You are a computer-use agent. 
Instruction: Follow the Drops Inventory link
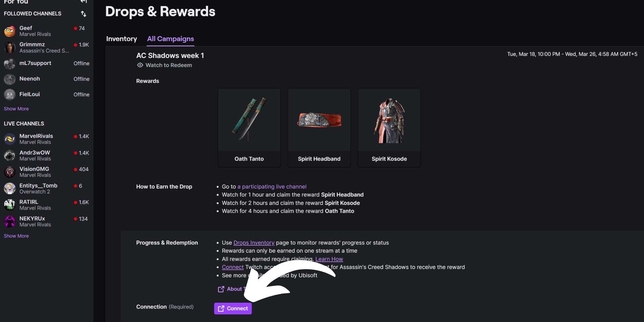click(254, 243)
